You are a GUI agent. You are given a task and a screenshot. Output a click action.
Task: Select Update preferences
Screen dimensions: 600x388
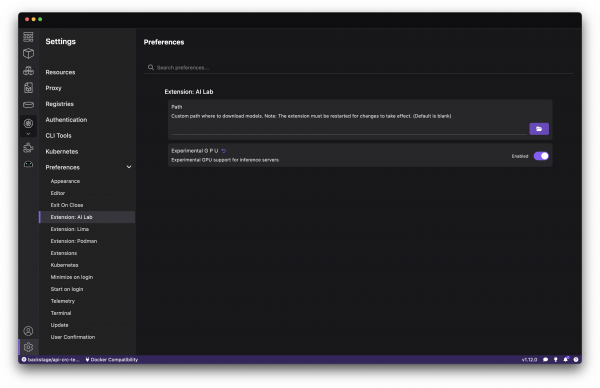point(59,325)
